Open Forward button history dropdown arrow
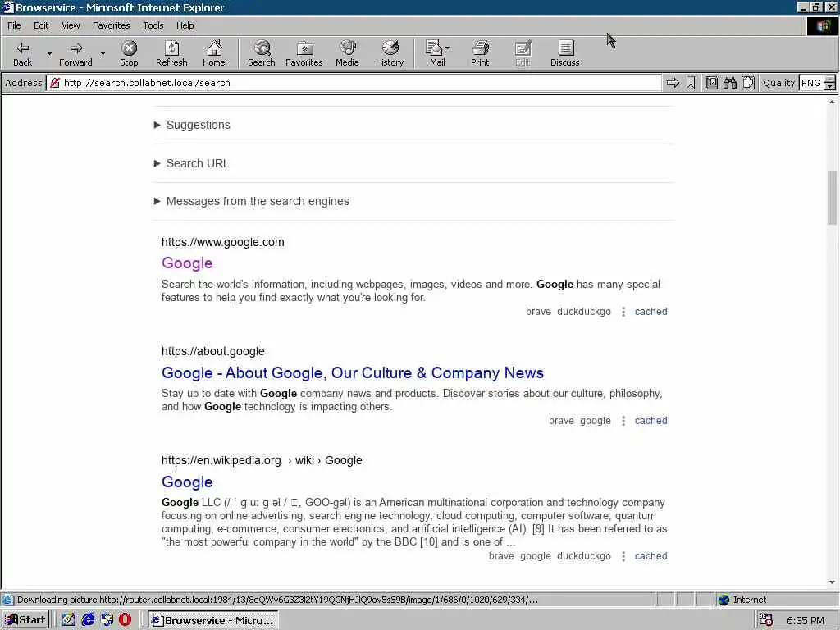The height and width of the screenshot is (630, 840). (103, 53)
